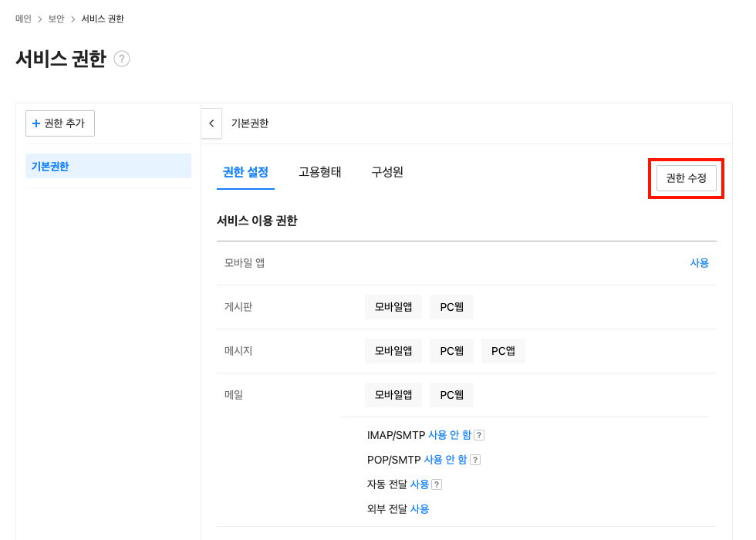Click the PC앱 tag in 메시지 row

(x=503, y=351)
